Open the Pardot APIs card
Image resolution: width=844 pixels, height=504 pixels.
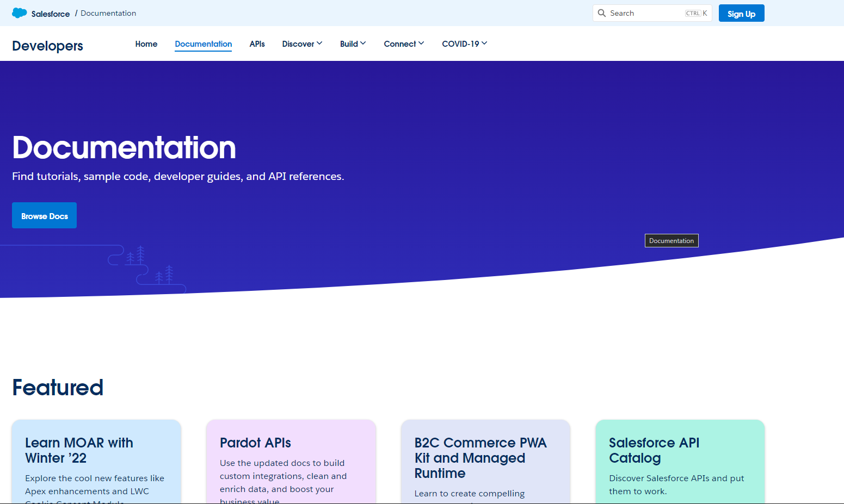click(x=291, y=462)
